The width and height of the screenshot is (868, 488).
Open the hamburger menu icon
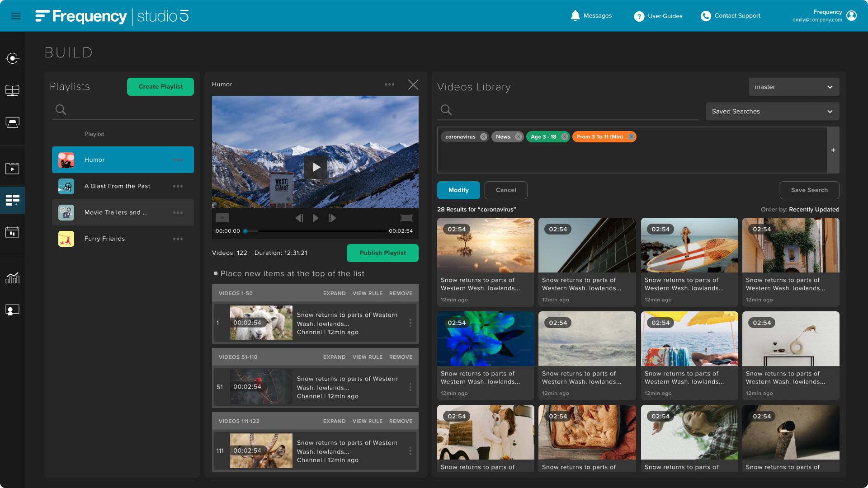coord(16,16)
